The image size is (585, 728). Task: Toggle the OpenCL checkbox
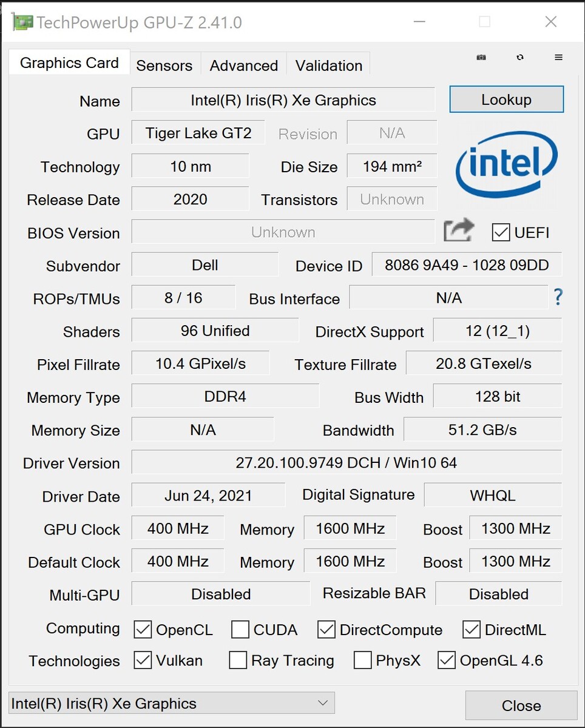[143, 630]
